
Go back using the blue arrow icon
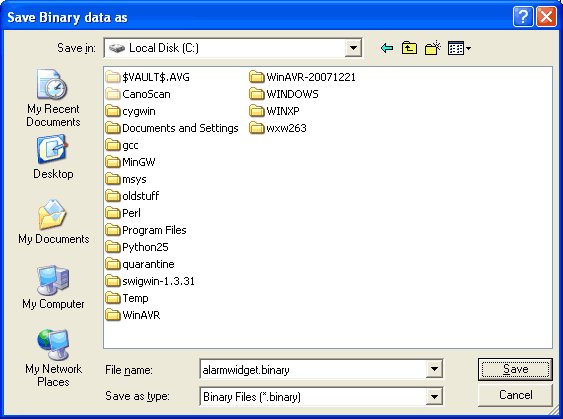[x=387, y=48]
